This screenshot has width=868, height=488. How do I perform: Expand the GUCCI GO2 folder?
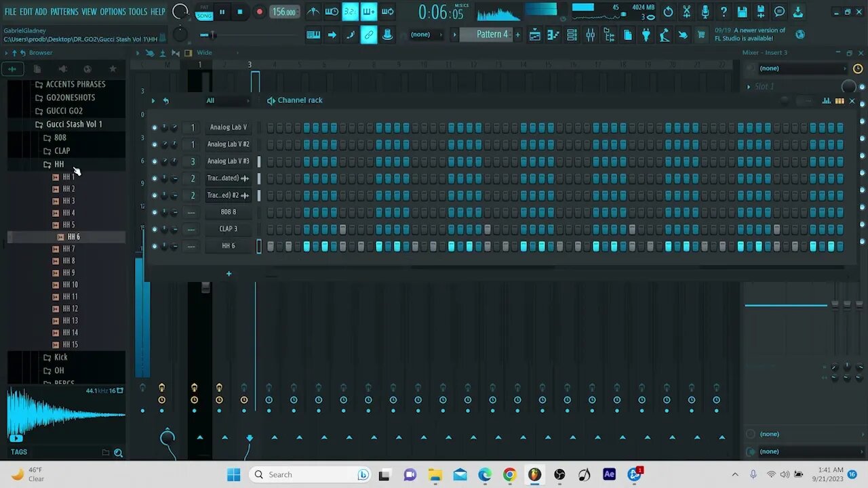point(59,111)
